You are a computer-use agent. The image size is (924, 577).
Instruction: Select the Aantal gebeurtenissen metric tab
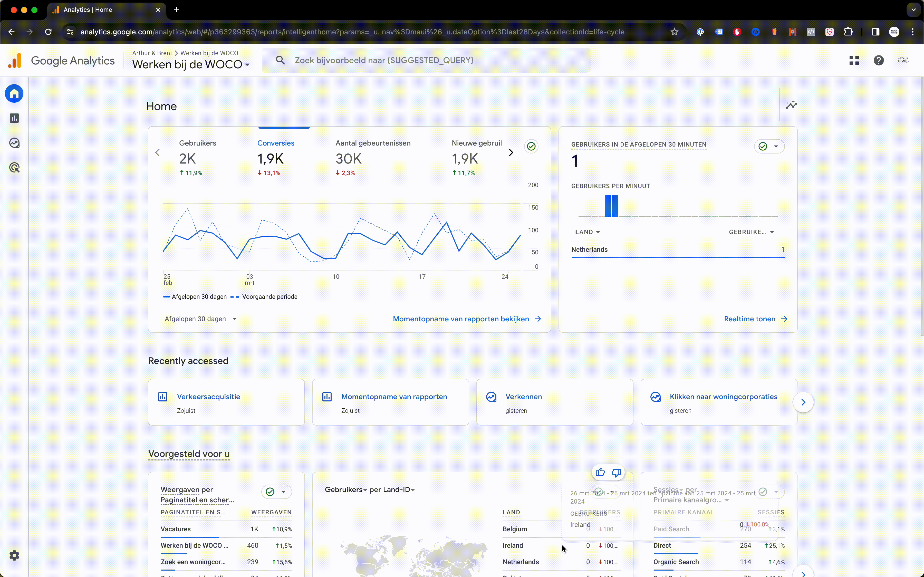(x=373, y=157)
